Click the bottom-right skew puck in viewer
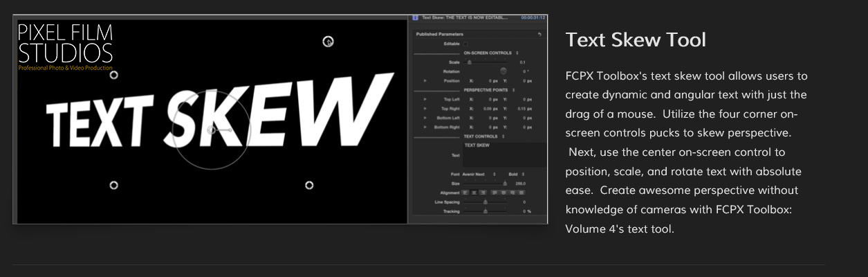This screenshot has height=277, width=868. point(309,185)
